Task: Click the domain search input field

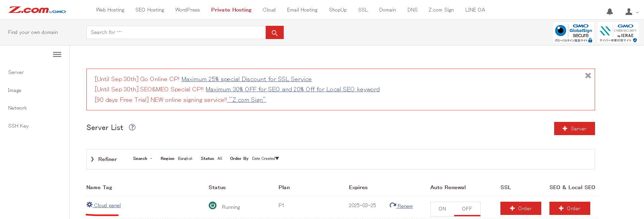Action: pyautogui.click(x=176, y=32)
